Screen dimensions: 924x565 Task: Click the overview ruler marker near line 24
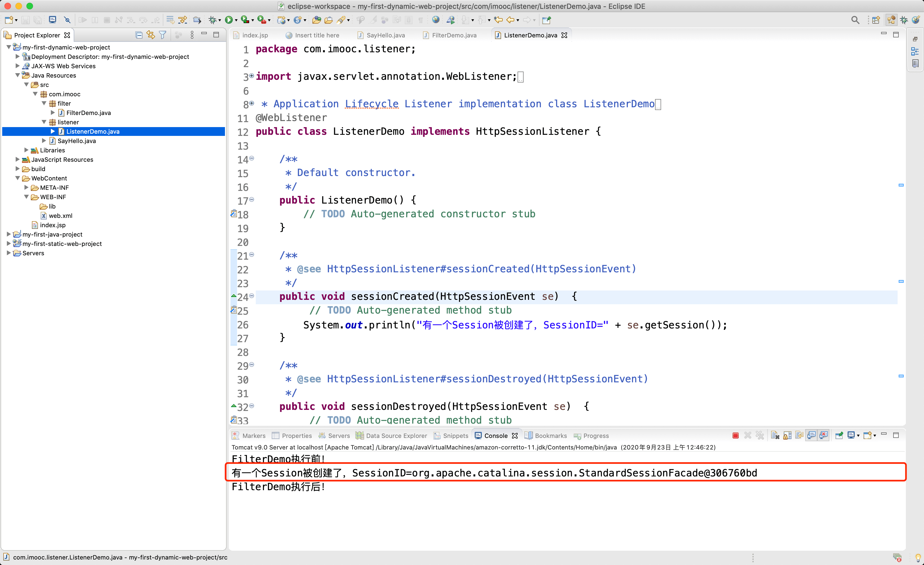click(x=901, y=281)
